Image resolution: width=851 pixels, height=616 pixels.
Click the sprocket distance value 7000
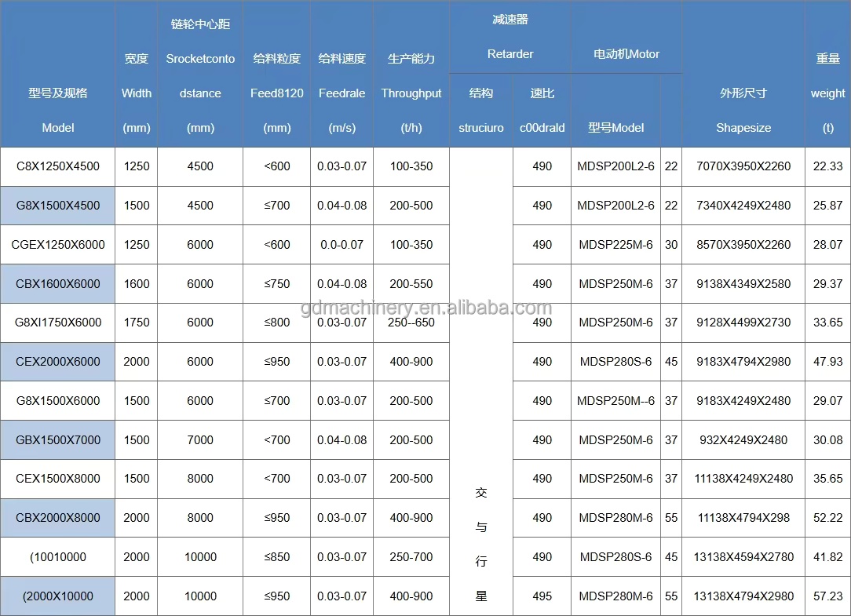[x=200, y=440]
